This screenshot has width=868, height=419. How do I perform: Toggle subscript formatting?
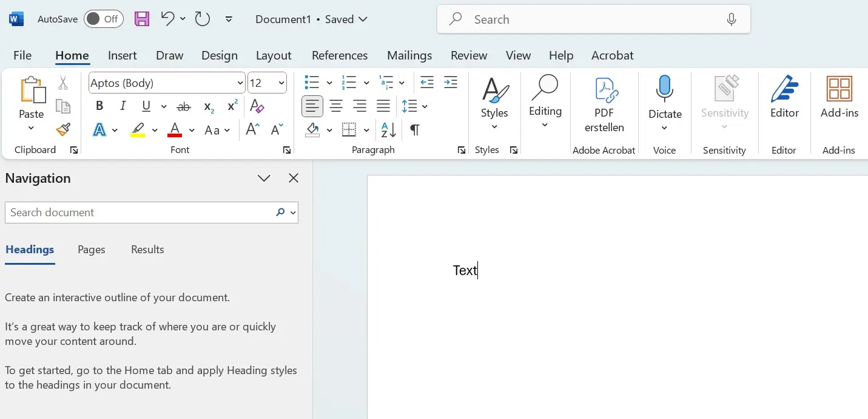click(x=207, y=106)
